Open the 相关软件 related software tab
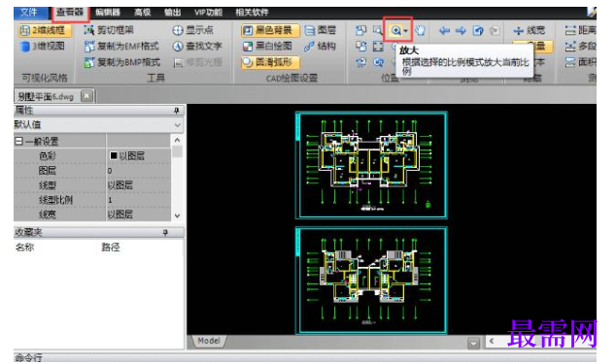 tap(252, 13)
